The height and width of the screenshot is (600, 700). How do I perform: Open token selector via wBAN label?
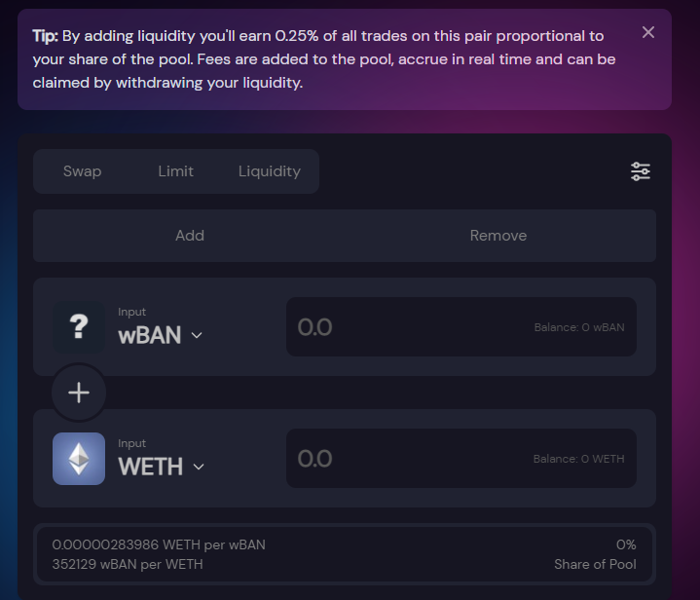[150, 335]
